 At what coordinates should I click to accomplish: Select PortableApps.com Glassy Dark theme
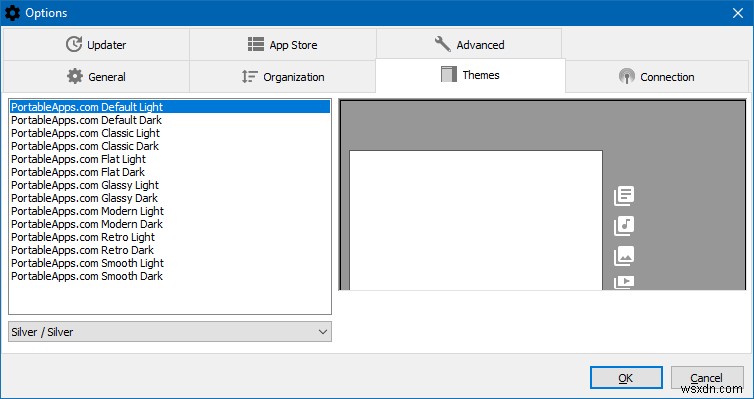(x=170, y=198)
